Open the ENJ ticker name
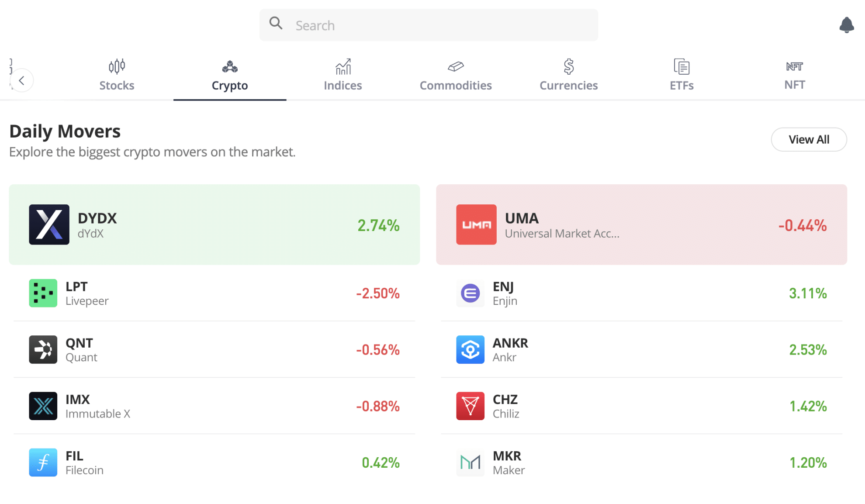Screen dimensions: 865x504 503,287
